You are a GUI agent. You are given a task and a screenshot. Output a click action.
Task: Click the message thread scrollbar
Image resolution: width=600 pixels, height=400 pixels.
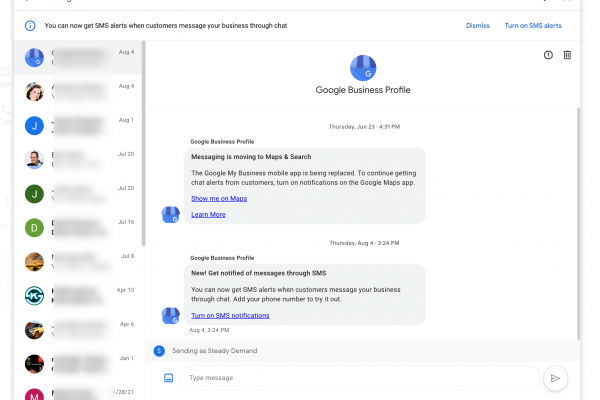pos(577,220)
